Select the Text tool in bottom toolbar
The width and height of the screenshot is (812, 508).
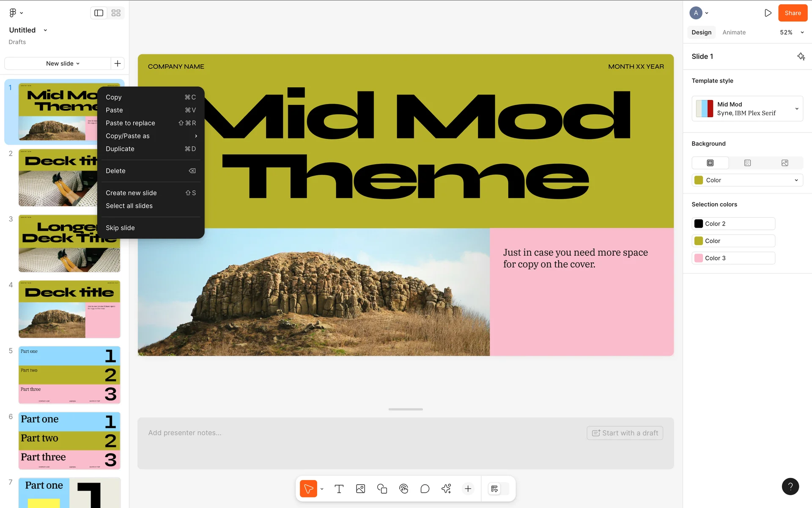pos(339,489)
